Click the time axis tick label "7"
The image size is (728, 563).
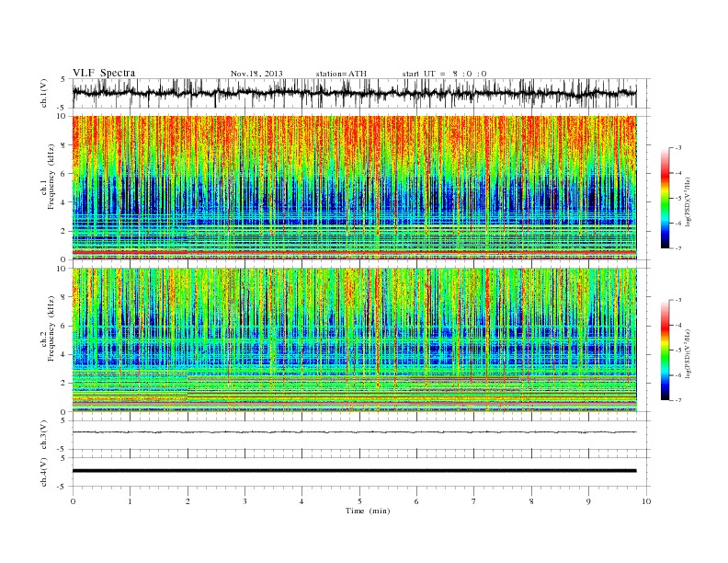point(473,501)
